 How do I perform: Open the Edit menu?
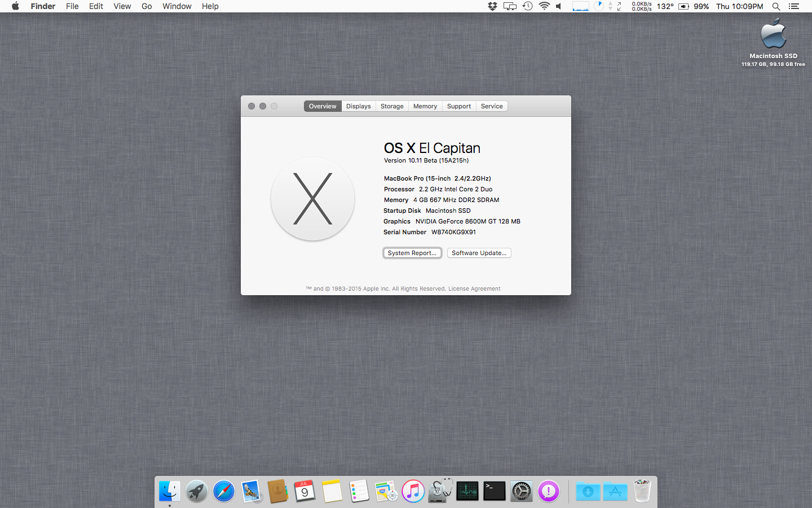click(x=96, y=6)
